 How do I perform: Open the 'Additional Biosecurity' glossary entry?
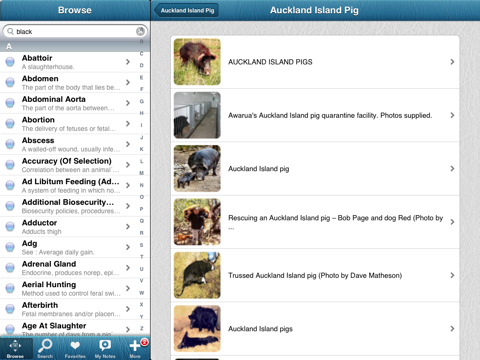[68, 206]
